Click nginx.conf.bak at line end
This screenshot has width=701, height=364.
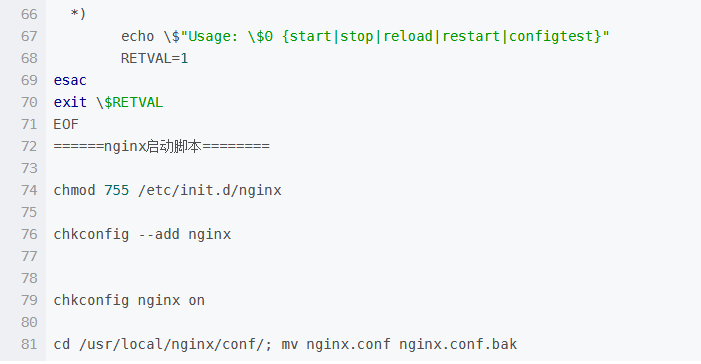458,344
